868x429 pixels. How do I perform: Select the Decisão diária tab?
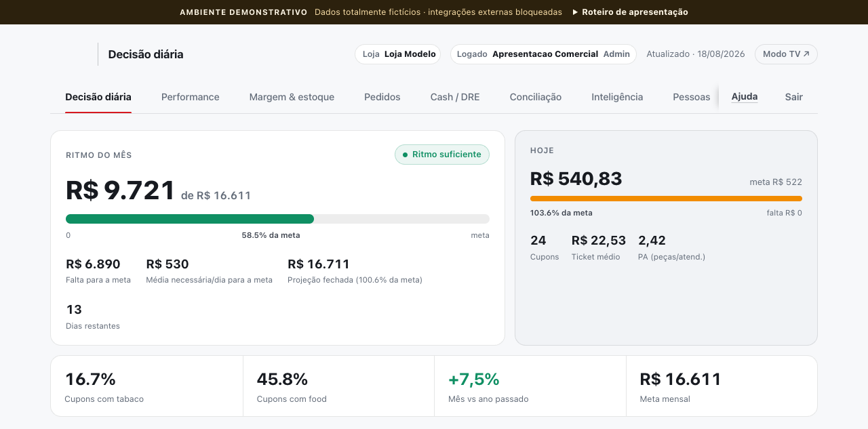pyautogui.click(x=98, y=97)
